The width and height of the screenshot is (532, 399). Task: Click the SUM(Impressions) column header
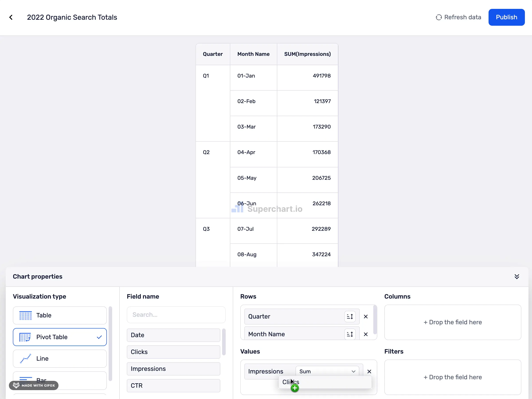coord(307,54)
